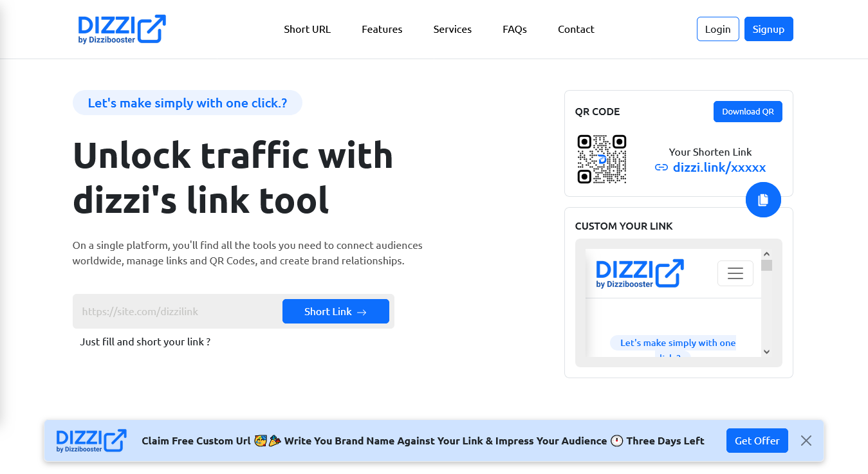Click the Signup button
This screenshot has height=474, width=868.
click(x=768, y=29)
